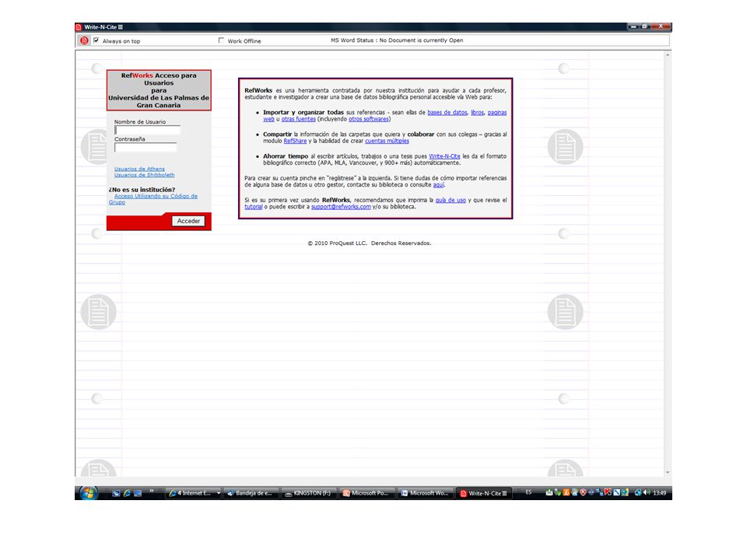747x560 pixels.
Task: Click the red shield security alert tray icon
Action: [x=583, y=493]
